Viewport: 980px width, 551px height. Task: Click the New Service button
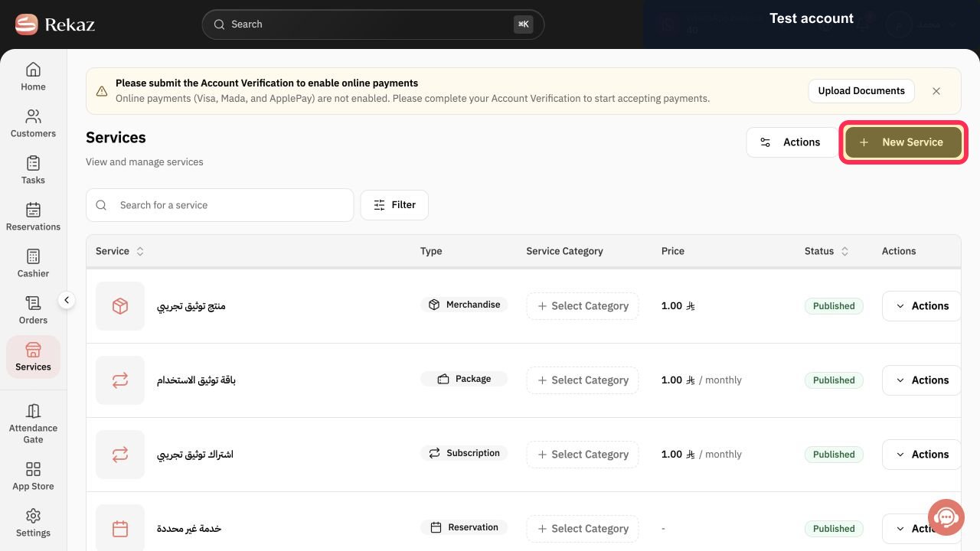point(903,142)
